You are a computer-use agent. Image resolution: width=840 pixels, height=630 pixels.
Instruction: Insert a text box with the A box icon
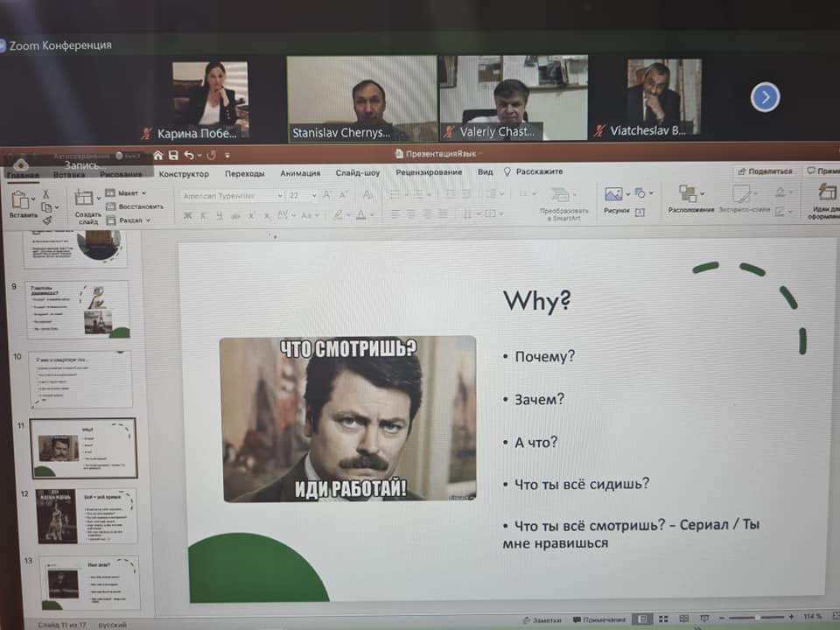coord(640,212)
